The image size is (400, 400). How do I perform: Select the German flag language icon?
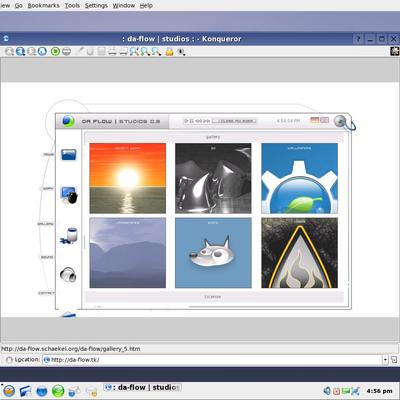[315, 120]
